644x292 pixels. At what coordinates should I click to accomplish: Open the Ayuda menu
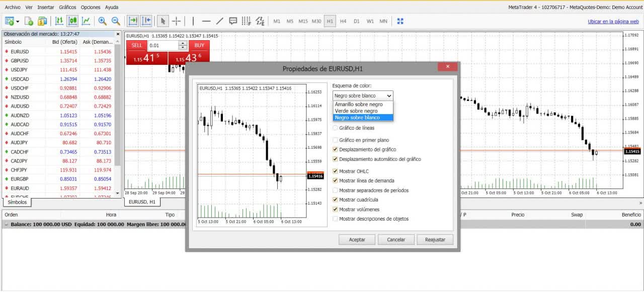click(x=112, y=8)
